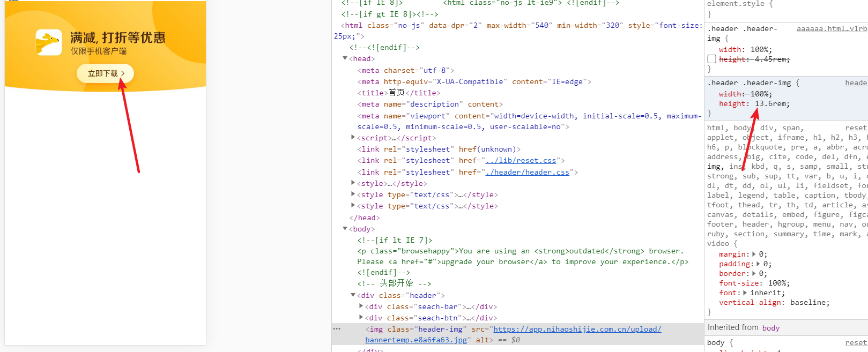The image size is (868, 352).
Task: Open the heade… source link for .header-img rule
Action: 856,83
